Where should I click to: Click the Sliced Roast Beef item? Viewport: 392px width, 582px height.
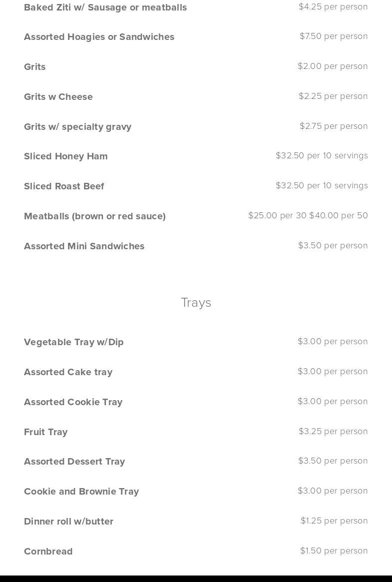click(64, 186)
